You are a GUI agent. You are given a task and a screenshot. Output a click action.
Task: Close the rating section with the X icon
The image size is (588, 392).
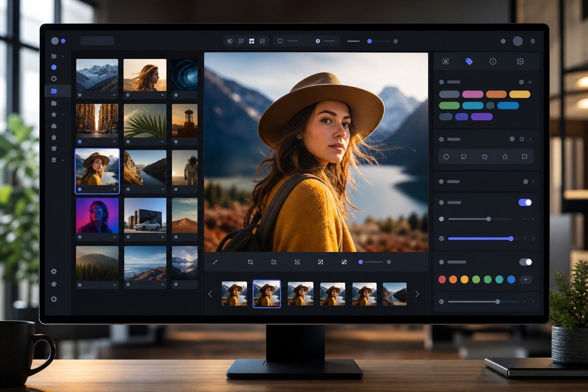point(530,139)
